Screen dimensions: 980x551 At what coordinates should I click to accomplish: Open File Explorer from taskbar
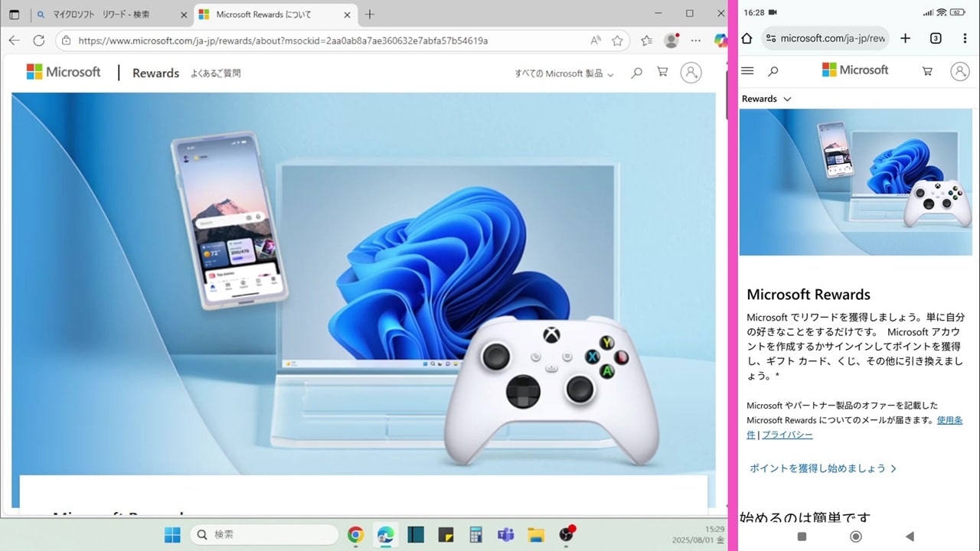tap(535, 535)
